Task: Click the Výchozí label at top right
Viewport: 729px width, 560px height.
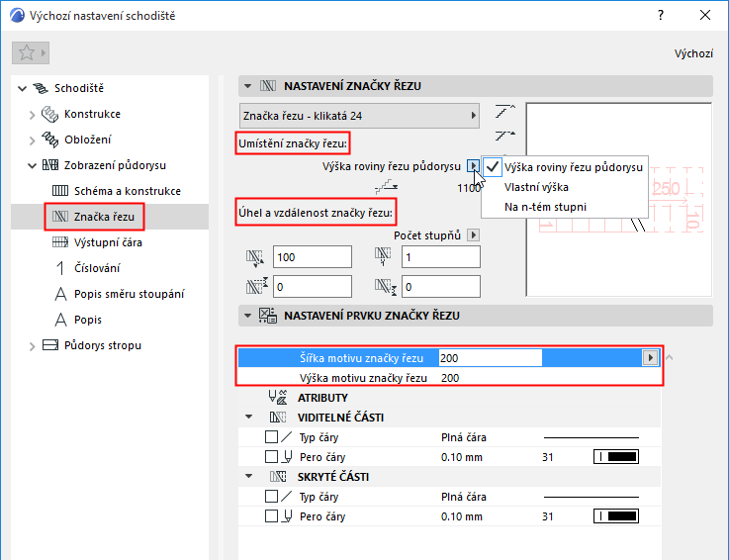Action: 693,53
